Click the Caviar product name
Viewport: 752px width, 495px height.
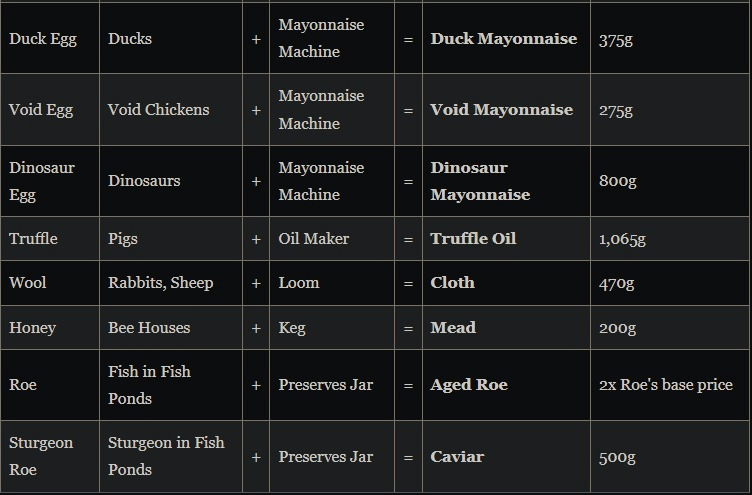pos(457,457)
